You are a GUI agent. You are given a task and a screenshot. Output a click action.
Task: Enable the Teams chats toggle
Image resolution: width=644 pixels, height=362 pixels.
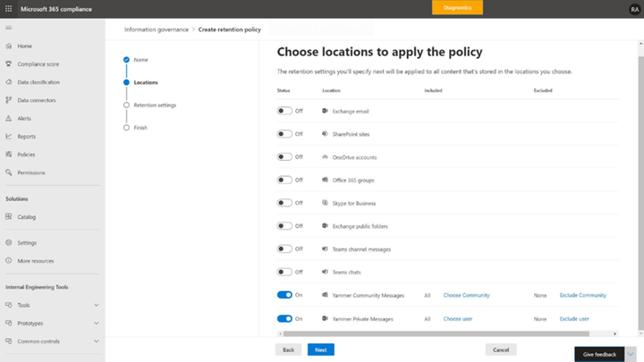click(284, 272)
